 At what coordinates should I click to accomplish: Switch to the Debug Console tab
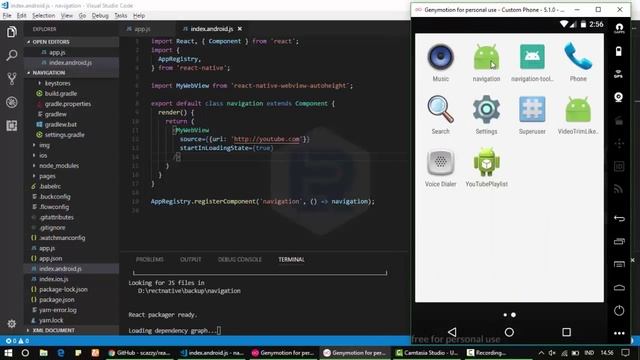240,260
